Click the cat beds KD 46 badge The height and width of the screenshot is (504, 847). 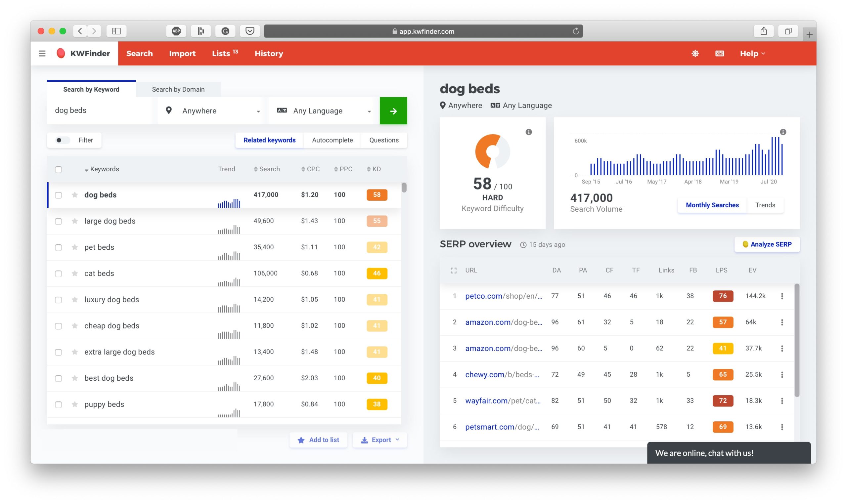pos(377,273)
